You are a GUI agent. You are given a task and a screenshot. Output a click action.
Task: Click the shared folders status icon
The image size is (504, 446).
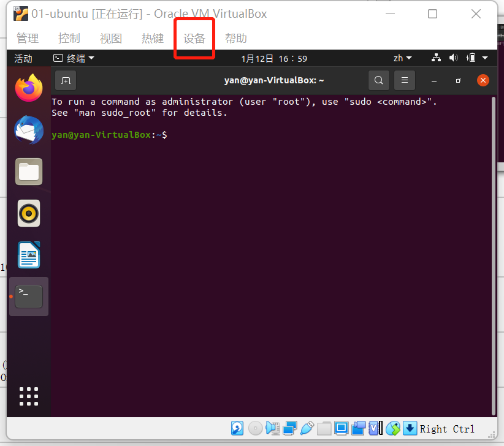(x=324, y=428)
